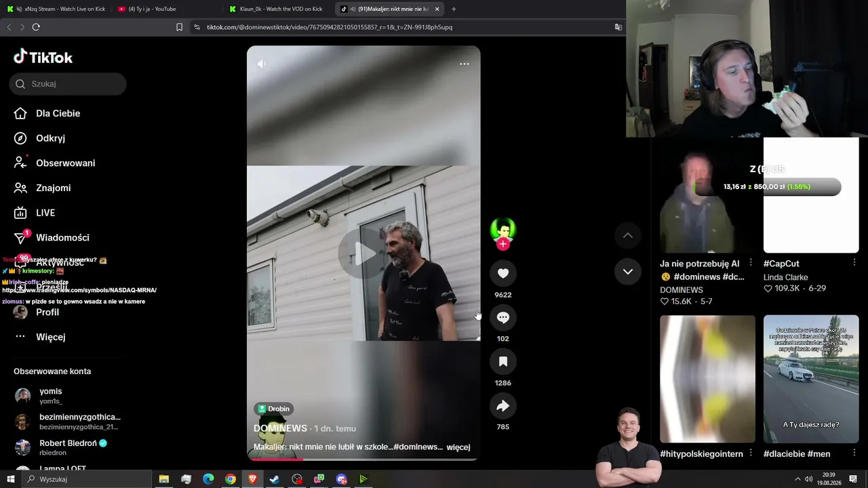
Task: Open Brave browser from taskbar
Action: pos(253,479)
